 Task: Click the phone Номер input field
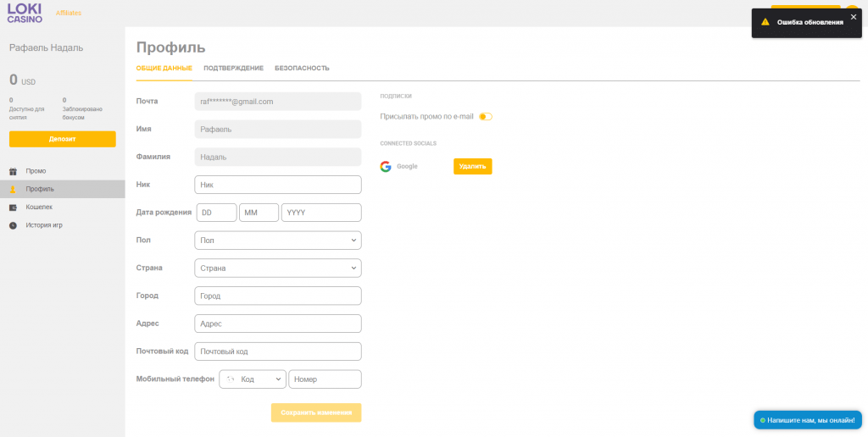point(325,379)
